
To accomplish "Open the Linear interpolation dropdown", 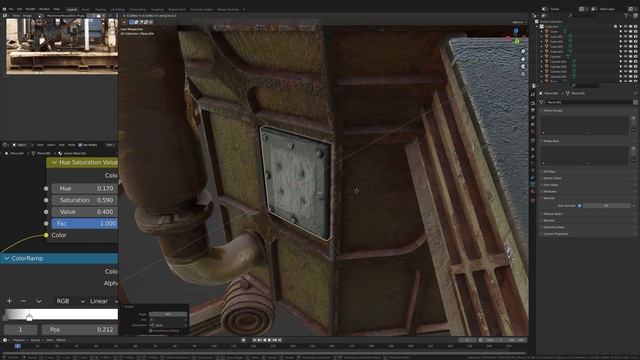I will pos(103,301).
